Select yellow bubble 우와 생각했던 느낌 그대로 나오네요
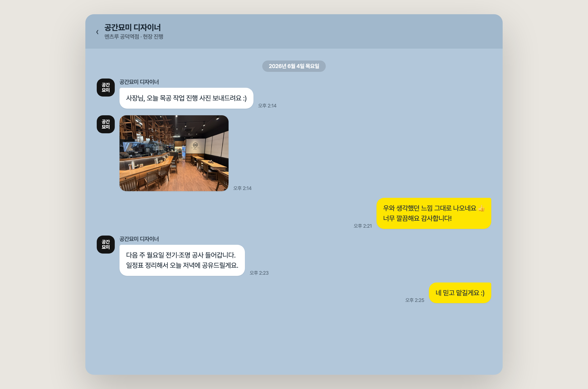588x389 pixels. coord(433,213)
